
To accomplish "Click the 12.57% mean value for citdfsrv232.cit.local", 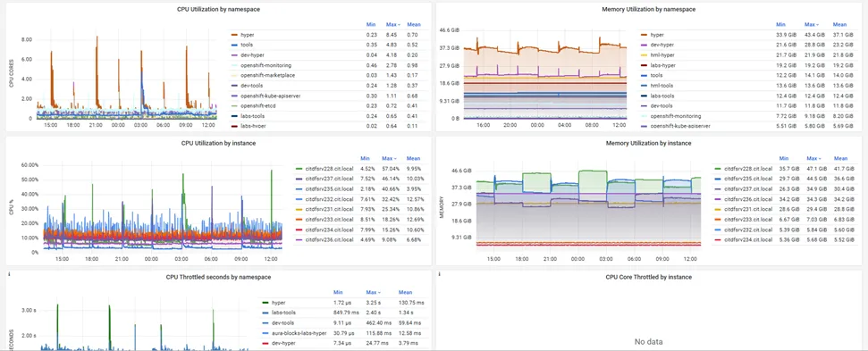I will coord(415,199).
